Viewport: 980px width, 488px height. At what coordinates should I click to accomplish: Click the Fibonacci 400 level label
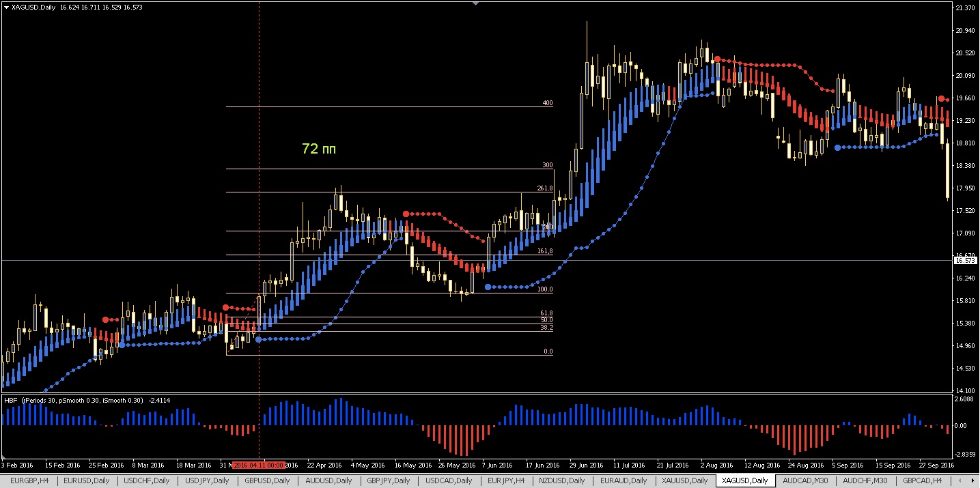point(547,103)
